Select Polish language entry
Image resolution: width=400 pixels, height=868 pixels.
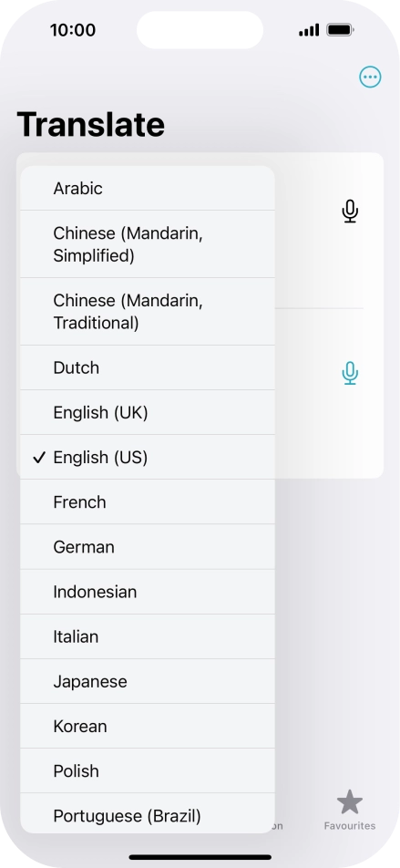point(148,771)
